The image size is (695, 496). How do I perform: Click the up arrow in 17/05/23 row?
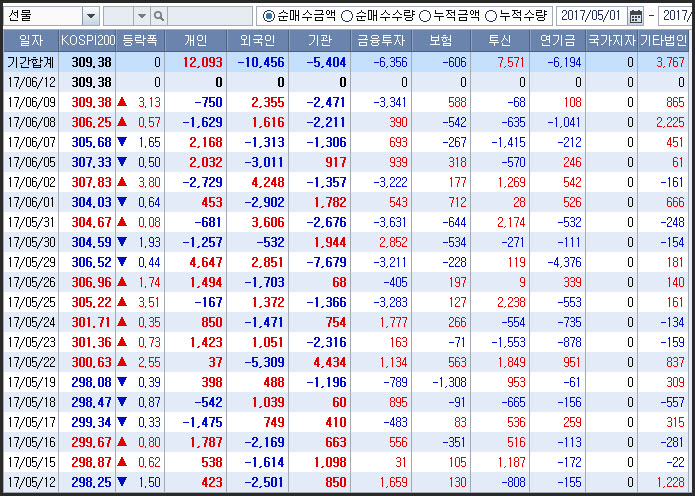122,342
